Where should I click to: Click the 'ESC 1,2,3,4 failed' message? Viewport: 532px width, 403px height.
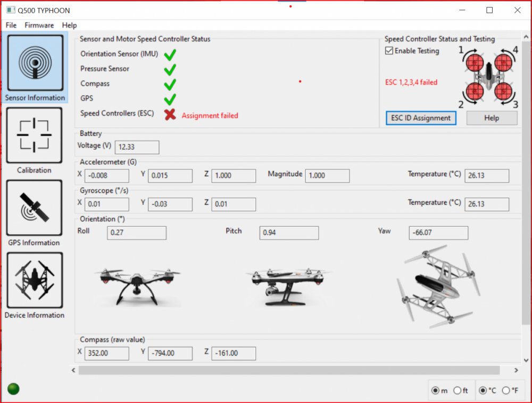[x=411, y=82]
